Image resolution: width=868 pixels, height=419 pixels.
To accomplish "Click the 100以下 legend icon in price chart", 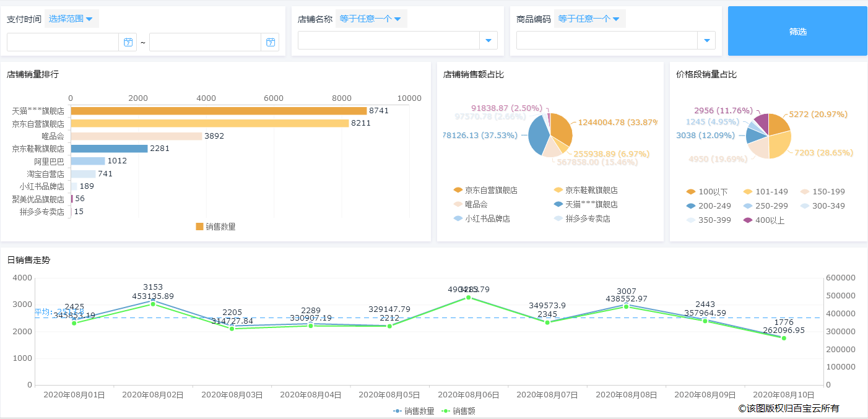I will (x=687, y=191).
